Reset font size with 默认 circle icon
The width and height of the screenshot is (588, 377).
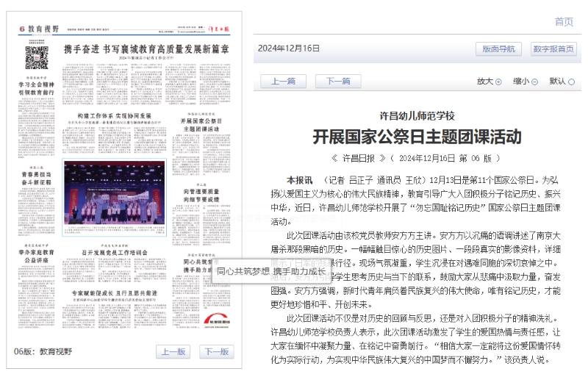(571, 82)
